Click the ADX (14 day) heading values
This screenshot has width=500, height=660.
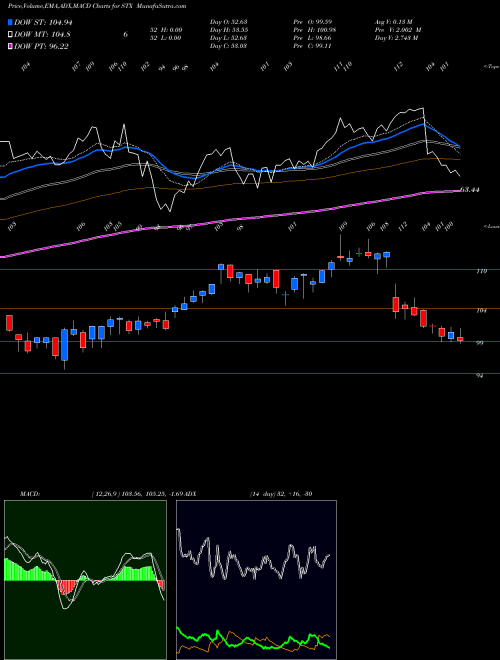[x=281, y=494]
